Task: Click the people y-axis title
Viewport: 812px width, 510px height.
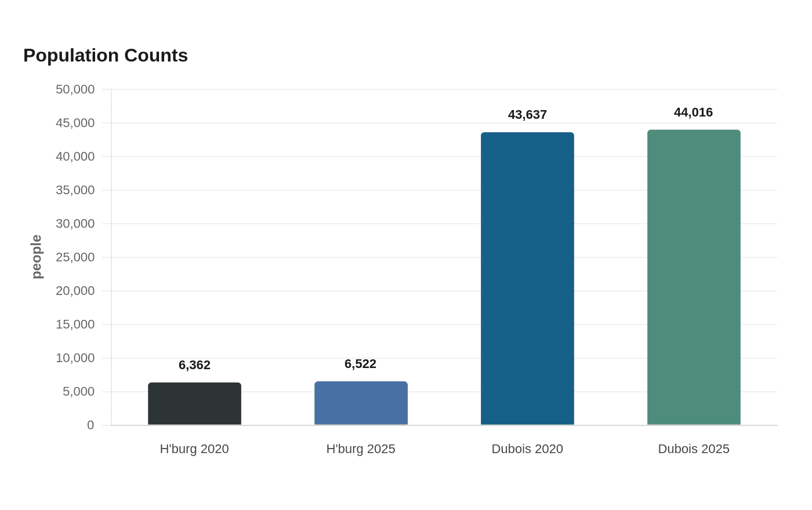Action: 37,257
